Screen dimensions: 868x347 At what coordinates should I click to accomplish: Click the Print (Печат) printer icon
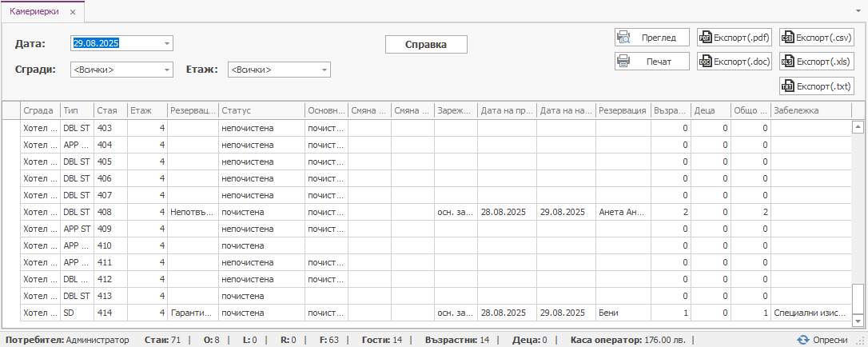tap(624, 62)
